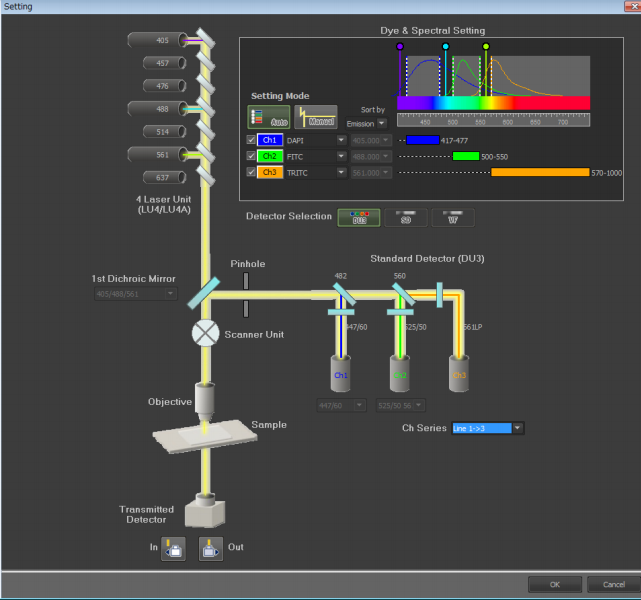The height and width of the screenshot is (600, 641).
Task: Click the orange 570-1000 emission bar
Action: point(540,172)
